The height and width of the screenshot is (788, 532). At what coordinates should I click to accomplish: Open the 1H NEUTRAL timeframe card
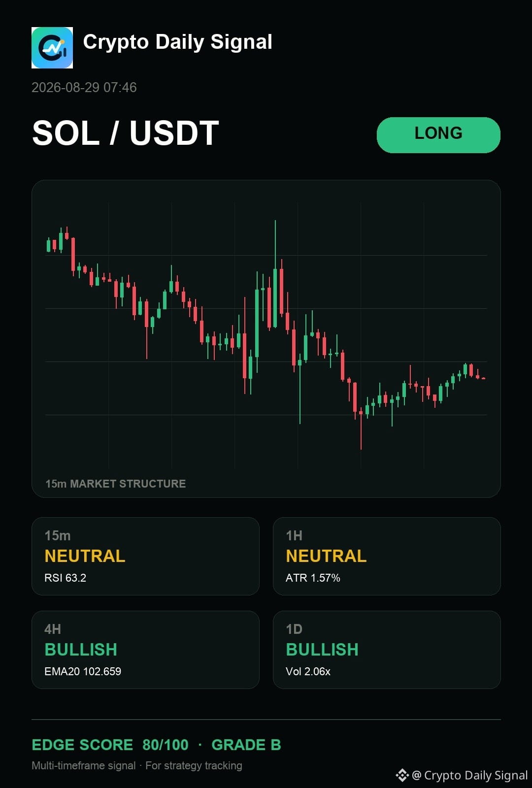click(387, 556)
